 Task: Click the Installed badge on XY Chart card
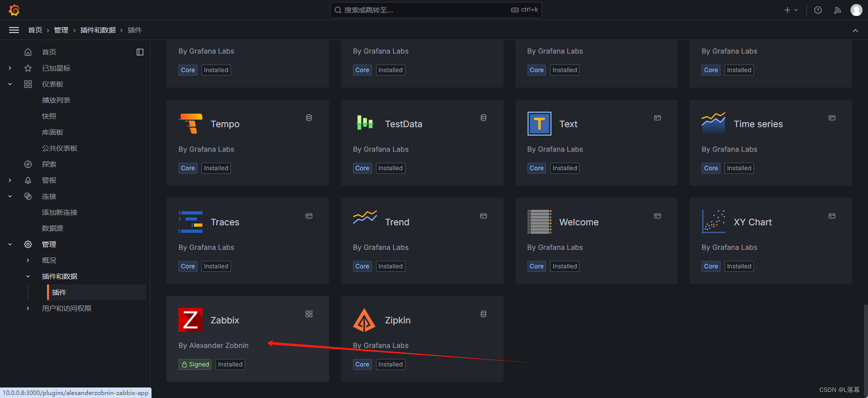[x=739, y=266]
